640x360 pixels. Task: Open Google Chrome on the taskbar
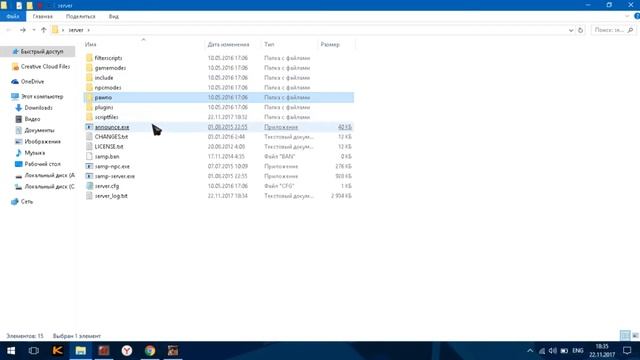click(150, 351)
